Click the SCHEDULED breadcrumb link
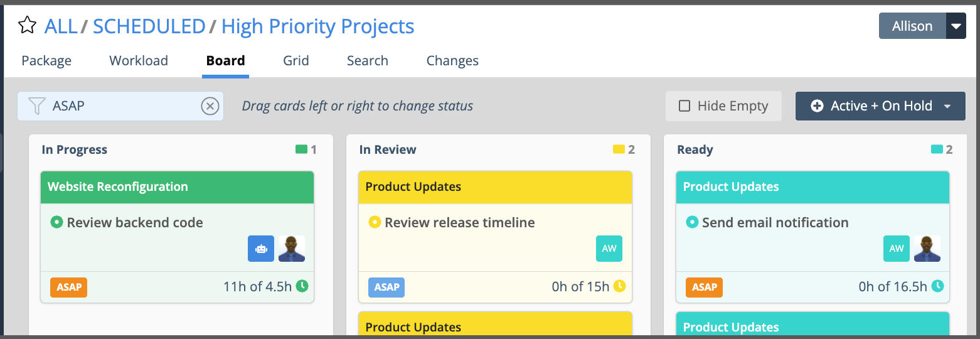Image resolution: width=980 pixels, height=339 pixels. pos(149,26)
